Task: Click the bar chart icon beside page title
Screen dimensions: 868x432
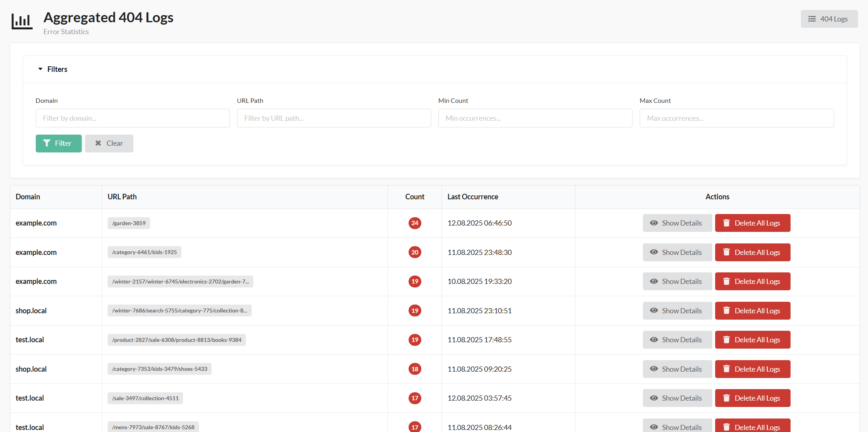Action: (x=22, y=21)
